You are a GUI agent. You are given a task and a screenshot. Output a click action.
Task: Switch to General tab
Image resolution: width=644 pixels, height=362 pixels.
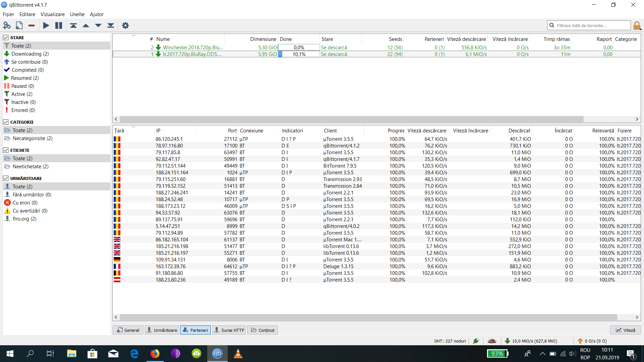coord(128,330)
